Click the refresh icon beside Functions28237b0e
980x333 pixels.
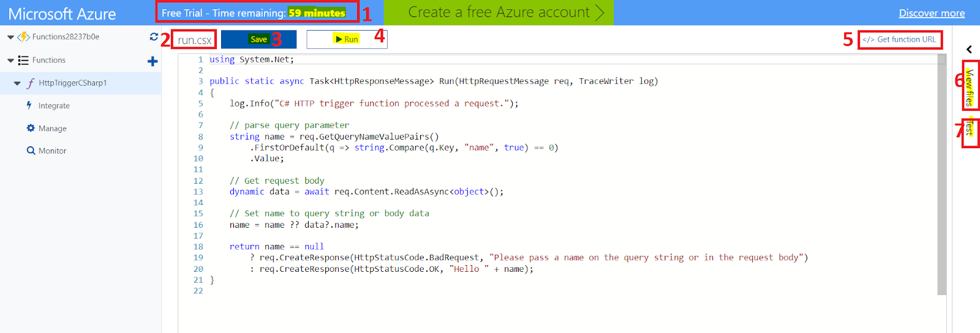click(x=154, y=37)
